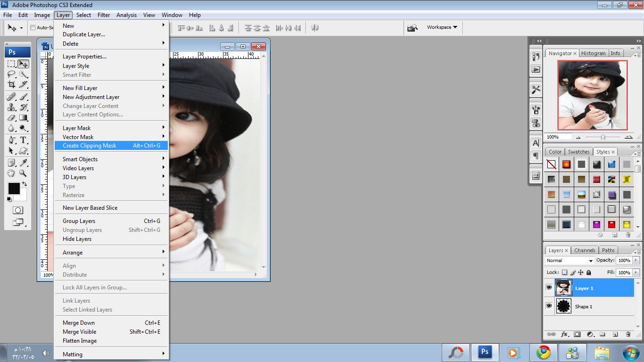Viewport: 644px width, 362px height.
Task: Click the Pen tool icon
Action: pos(11,140)
